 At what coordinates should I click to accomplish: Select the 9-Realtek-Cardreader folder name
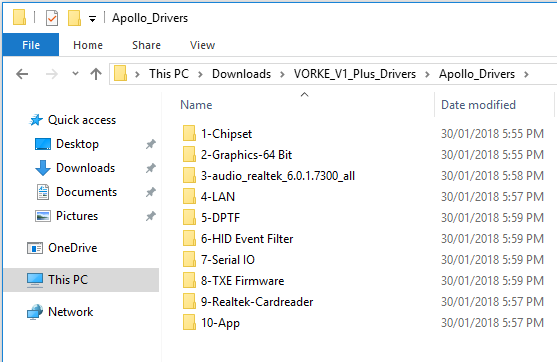click(x=257, y=302)
